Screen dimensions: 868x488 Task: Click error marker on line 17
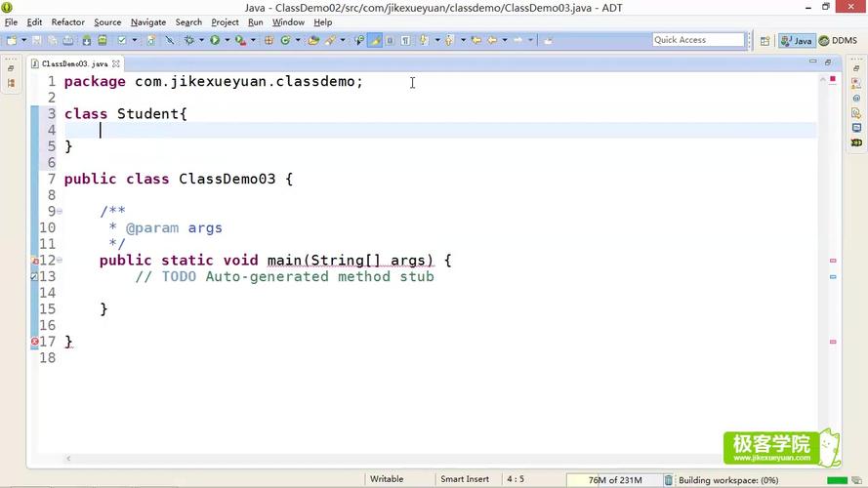coord(34,342)
